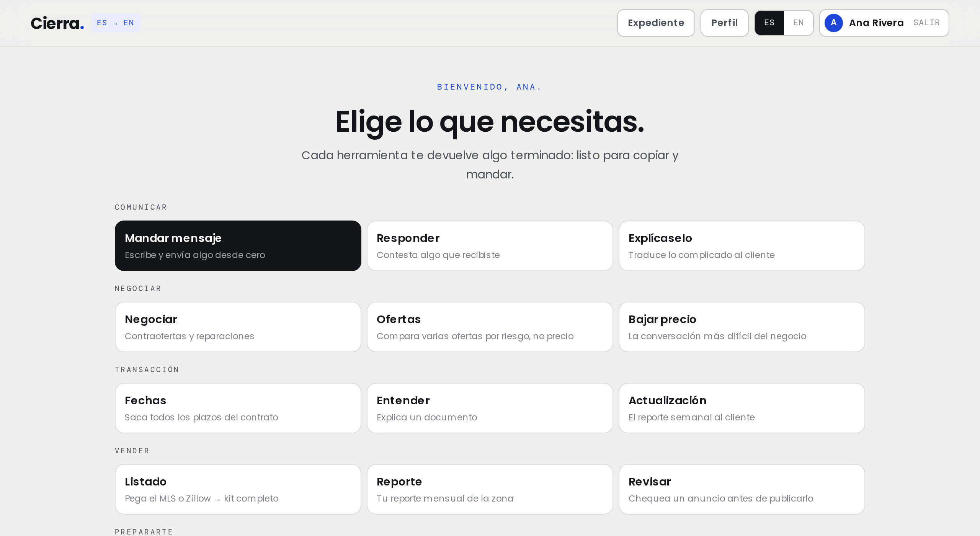Viewport: 980px width, 536px height.
Task: Open the Expediente page
Action: pos(656,23)
